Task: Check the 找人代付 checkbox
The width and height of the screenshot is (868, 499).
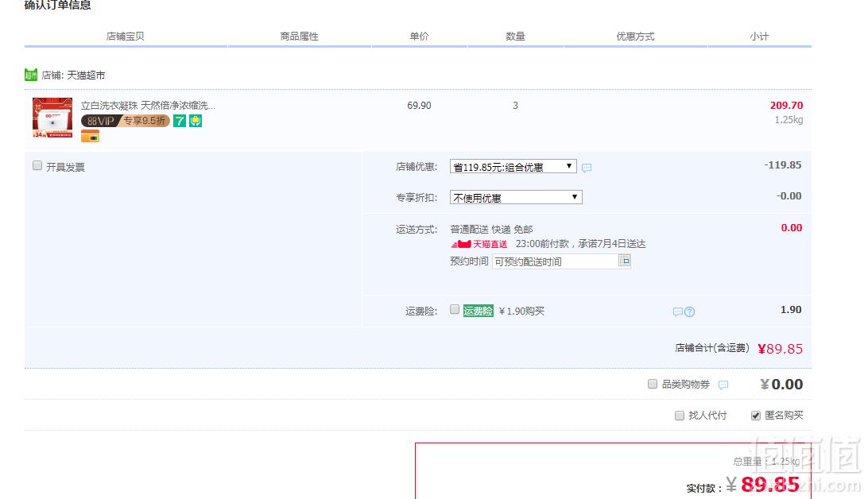Action: [680, 416]
